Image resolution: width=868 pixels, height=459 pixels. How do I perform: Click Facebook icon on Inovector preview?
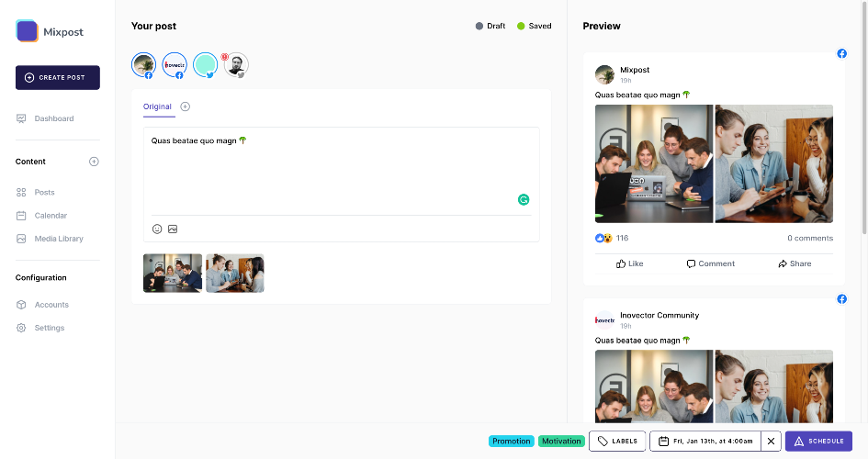pyautogui.click(x=841, y=299)
